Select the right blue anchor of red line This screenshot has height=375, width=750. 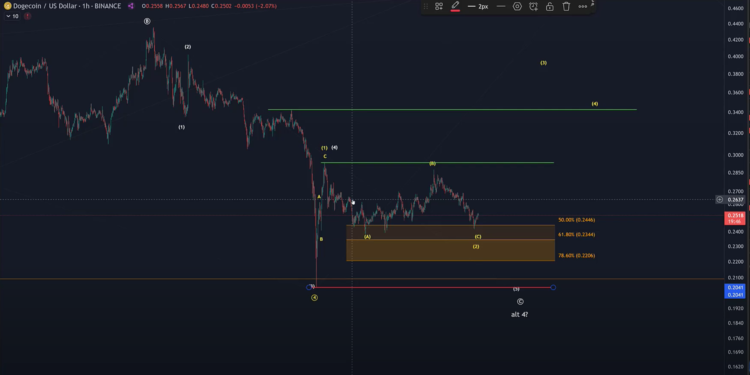[553, 287]
